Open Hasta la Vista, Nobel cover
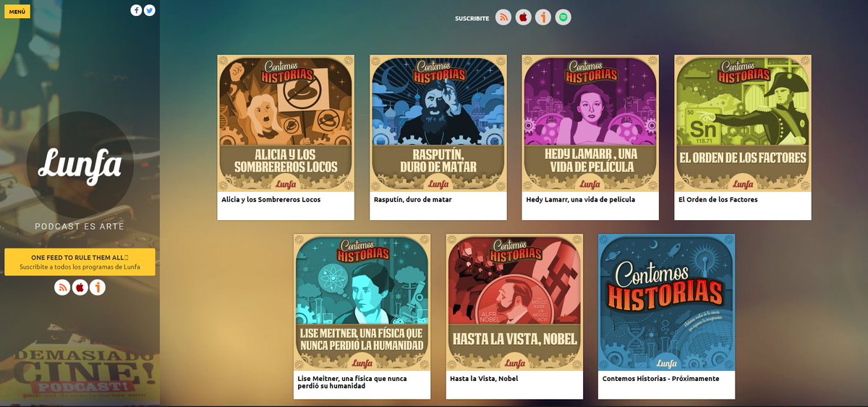Image resolution: width=868 pixels, height=407 pixels. [514, 302]
